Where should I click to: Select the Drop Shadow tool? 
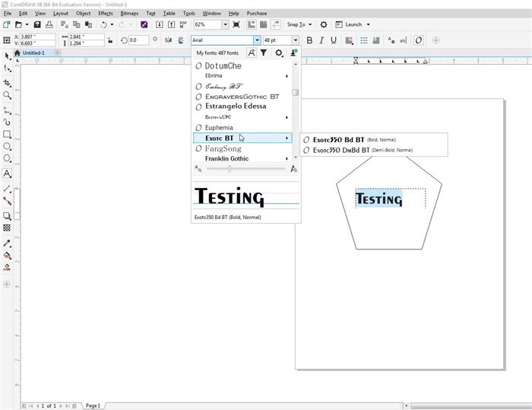click(7, 216)
